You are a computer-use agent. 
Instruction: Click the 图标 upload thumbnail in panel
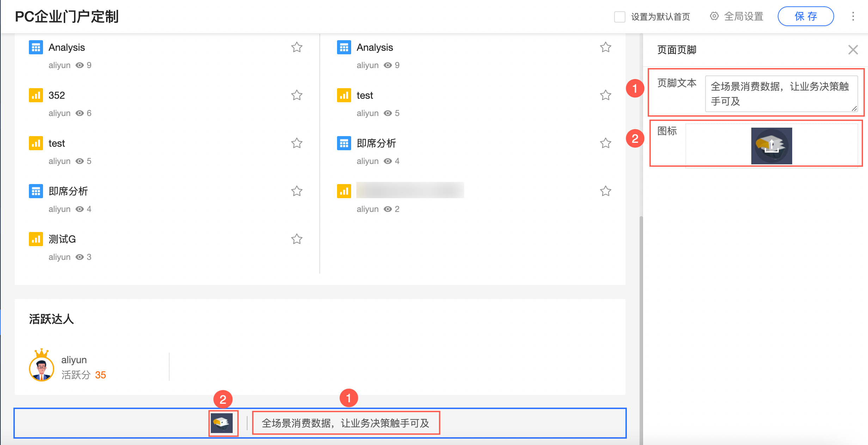[771, 146]
